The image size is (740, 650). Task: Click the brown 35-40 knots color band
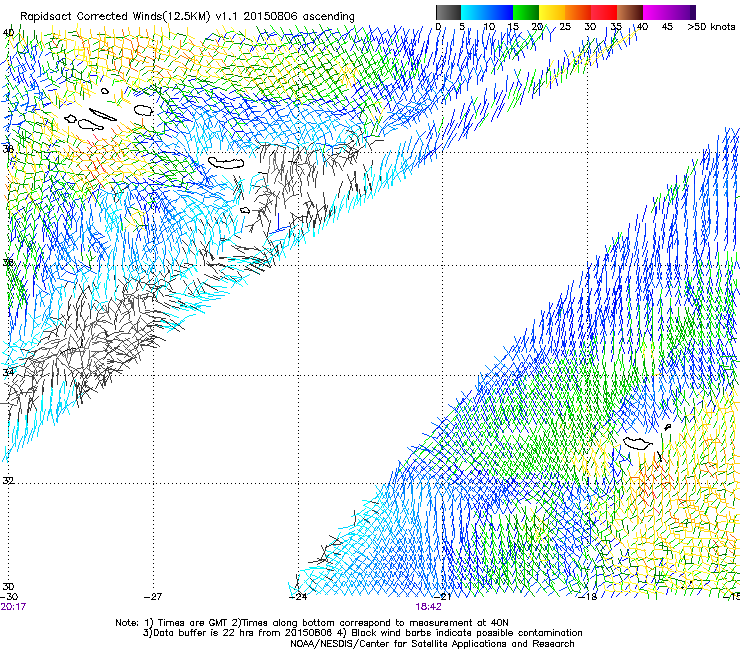630,12
